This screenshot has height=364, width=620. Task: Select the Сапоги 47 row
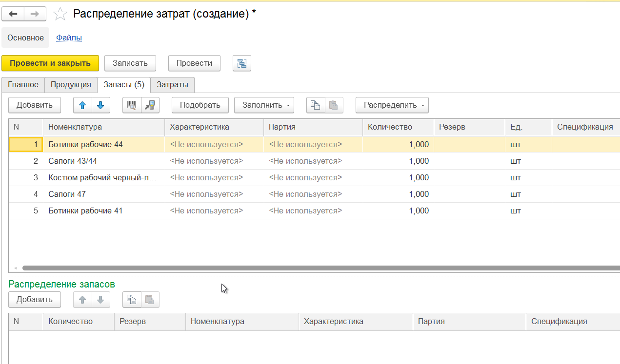pos(314,194)
